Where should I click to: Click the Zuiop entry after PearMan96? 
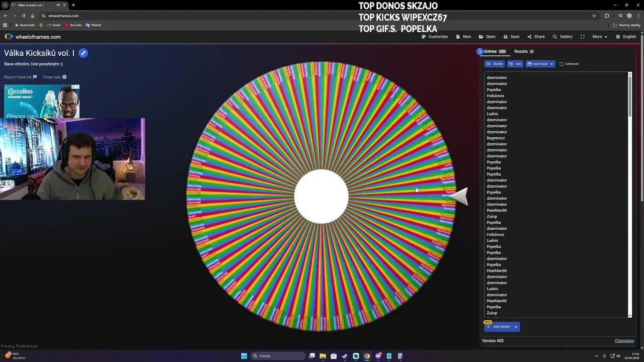492,216
